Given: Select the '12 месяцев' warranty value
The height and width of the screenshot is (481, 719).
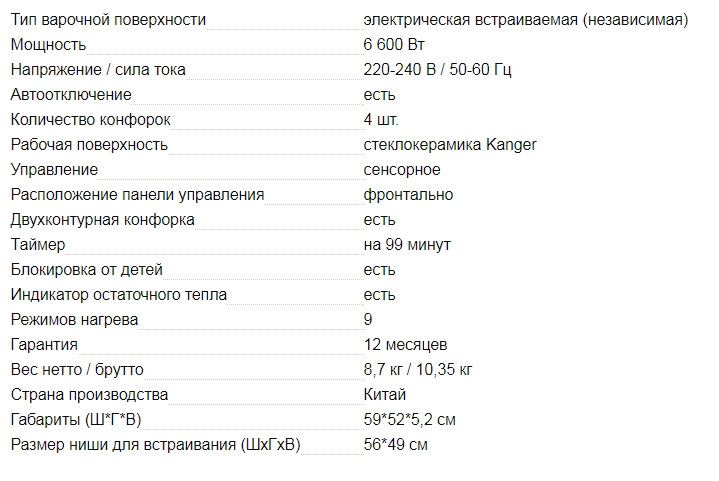Looking at the screenshot, I should [x=406, y=345].
